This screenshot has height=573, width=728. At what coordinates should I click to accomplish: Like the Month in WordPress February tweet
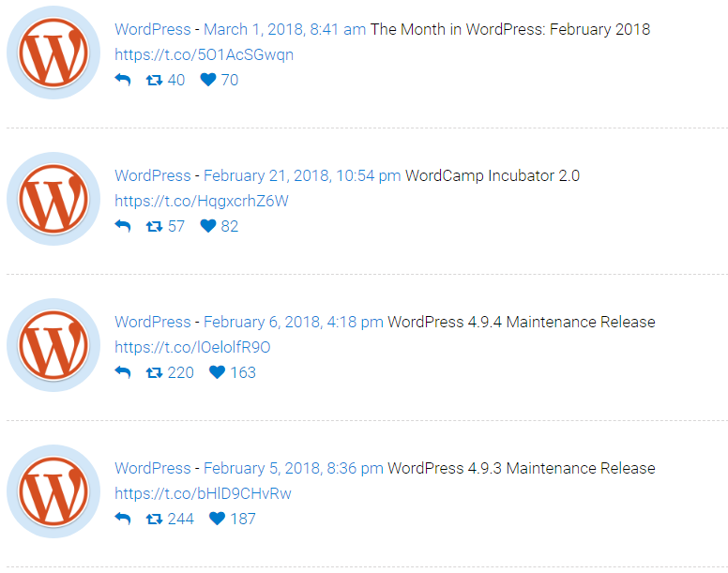coord(208,81)
